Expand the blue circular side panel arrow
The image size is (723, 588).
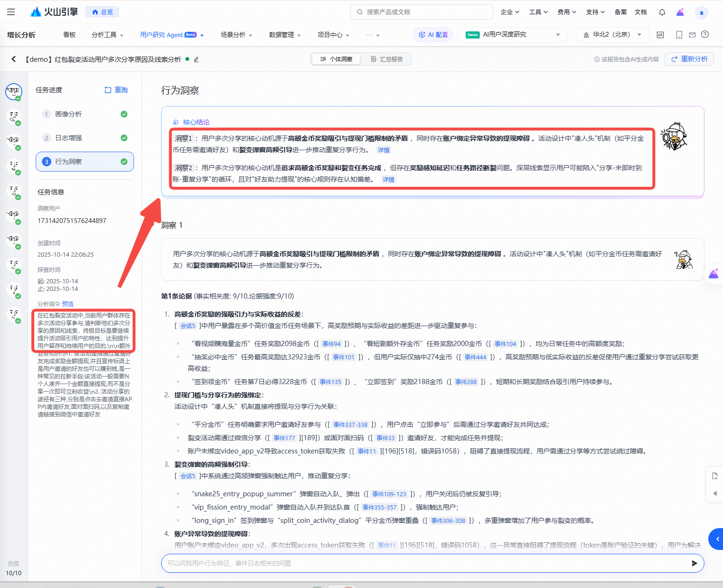pos(716,539)
